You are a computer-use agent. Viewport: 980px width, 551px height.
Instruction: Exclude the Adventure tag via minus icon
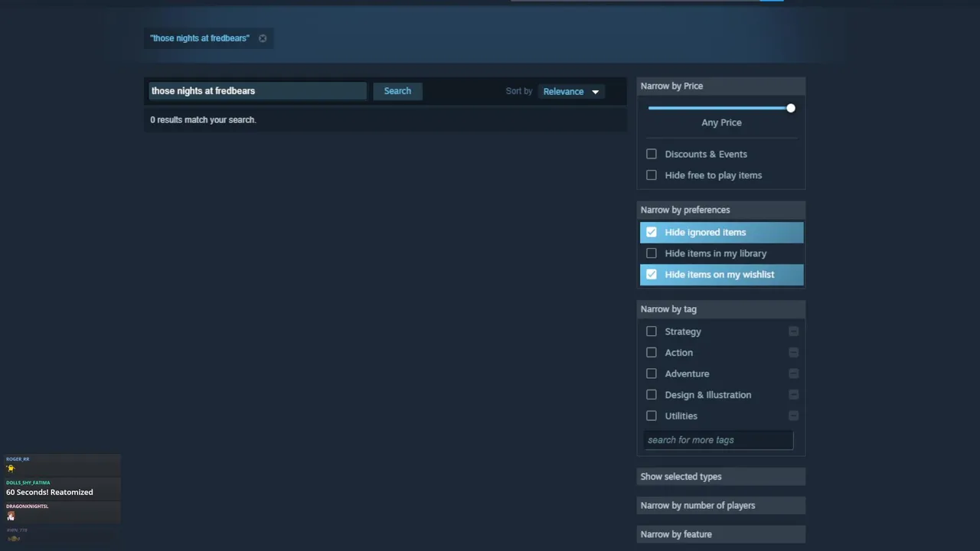(793, 373)
